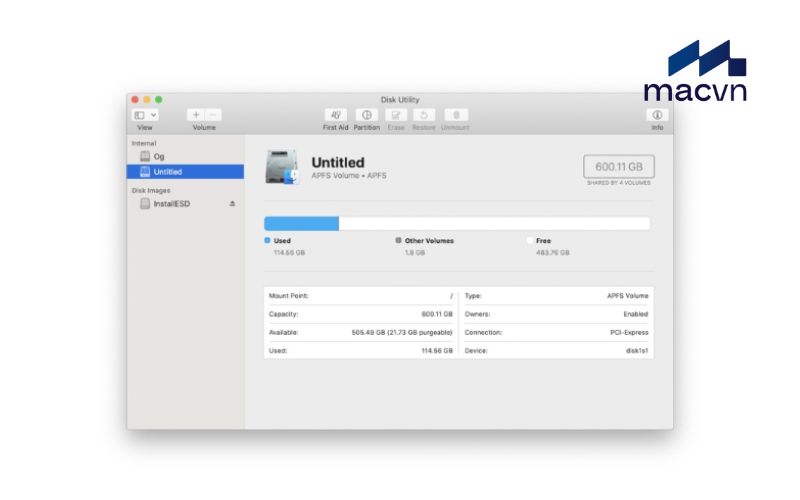Click the 600.11 GB capacity box
The height and width of the screenshot is (500, 800).
[619, 166]
